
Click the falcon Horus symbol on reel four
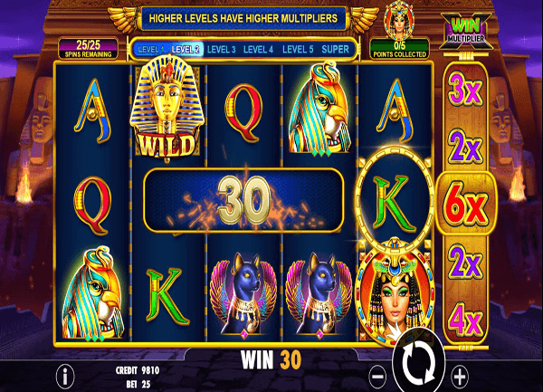pyautogui.click(x=319, y=109)
